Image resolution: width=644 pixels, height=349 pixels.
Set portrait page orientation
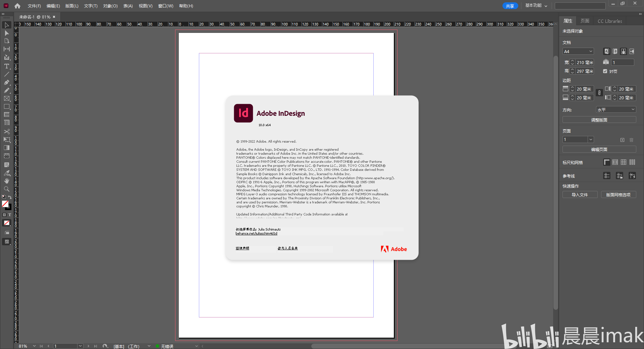[624, 51]
